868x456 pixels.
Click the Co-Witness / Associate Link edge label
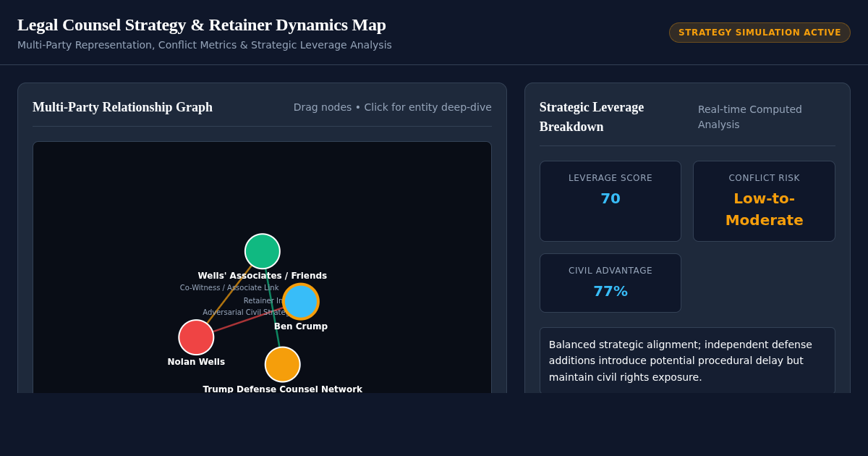(x=229, y=288)
